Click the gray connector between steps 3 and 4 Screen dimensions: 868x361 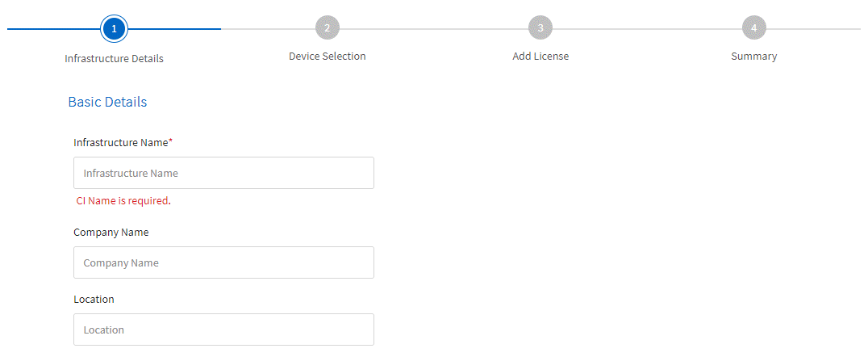pyautogui.click(x=647, y=29)
